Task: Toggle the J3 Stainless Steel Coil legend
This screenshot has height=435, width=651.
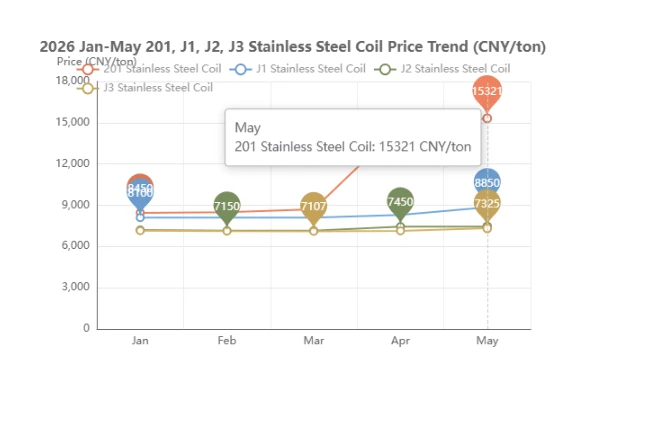Action: click(x=145, y=88)
